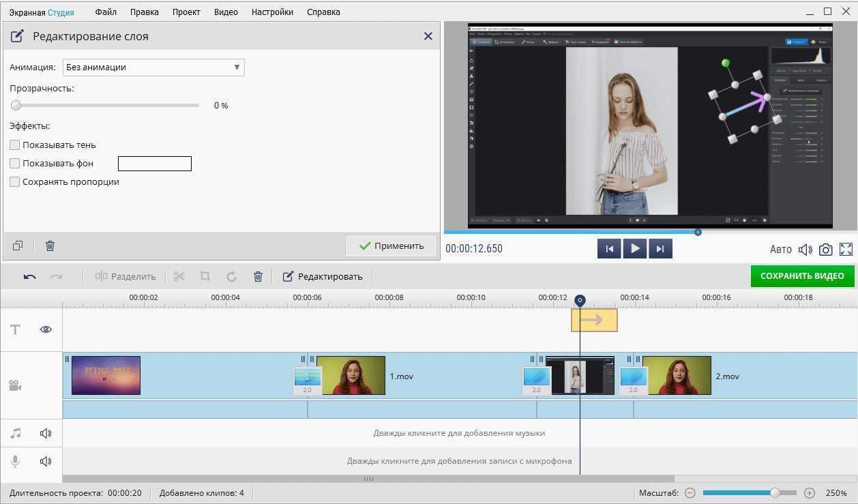Enter fullscreen preview mode

click(x=846, y=249)
